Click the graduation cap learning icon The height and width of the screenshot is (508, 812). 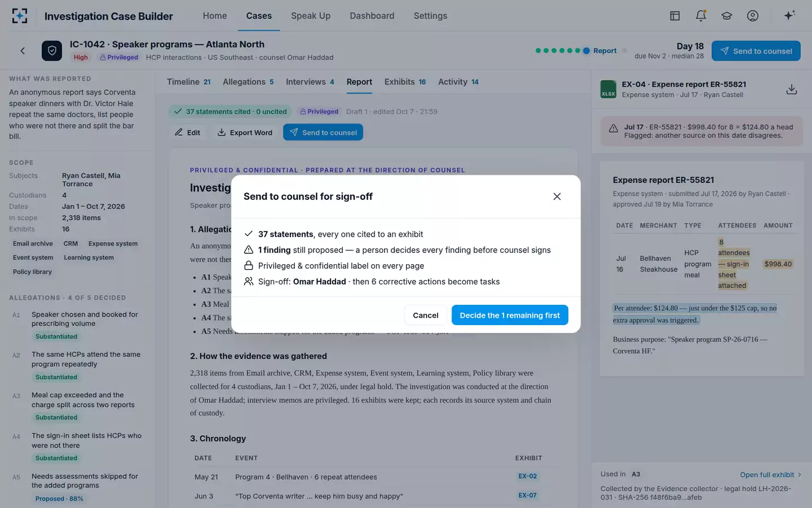tap(727, 16)
